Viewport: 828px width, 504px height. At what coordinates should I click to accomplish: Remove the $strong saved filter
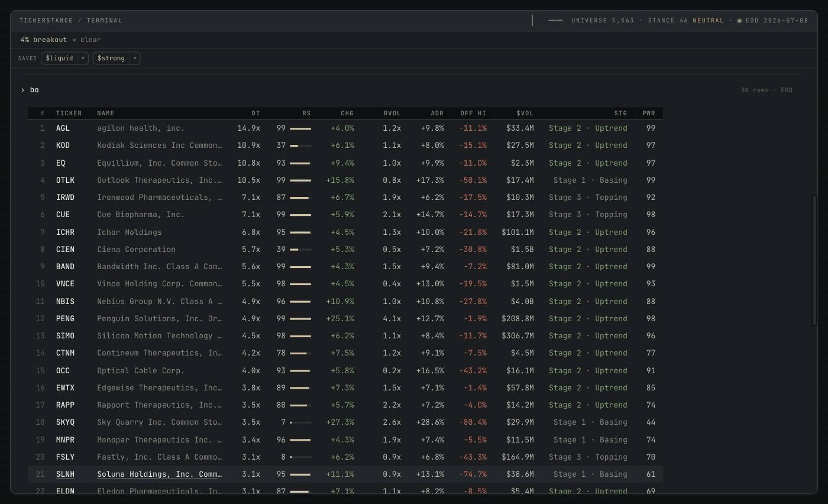(135, 58)
